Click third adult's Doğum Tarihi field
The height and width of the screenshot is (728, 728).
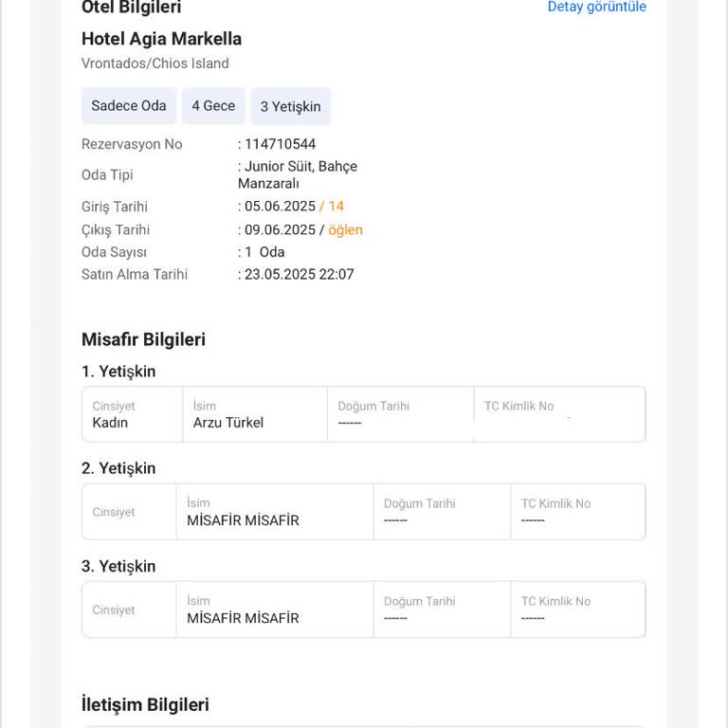tap(442, 610)
